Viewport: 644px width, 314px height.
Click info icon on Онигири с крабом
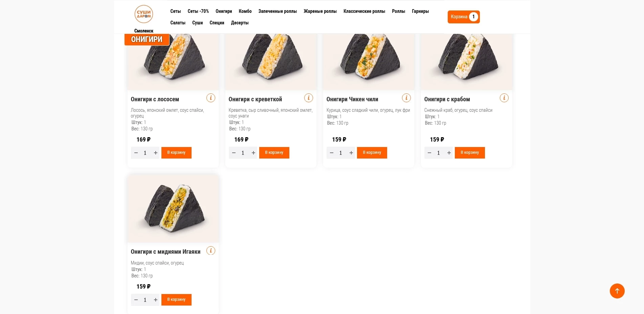[504, 98]
